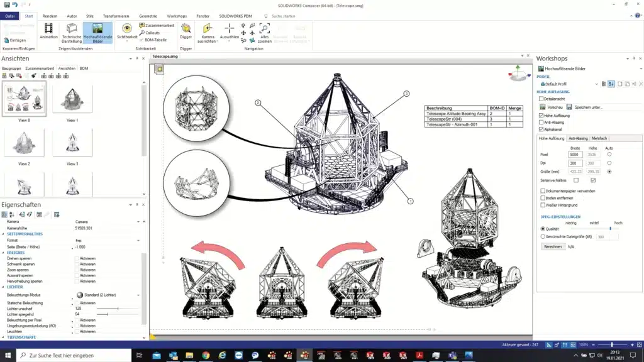644x362 pixels.
Task: Open the Digger tool
Action: [186, 30]
